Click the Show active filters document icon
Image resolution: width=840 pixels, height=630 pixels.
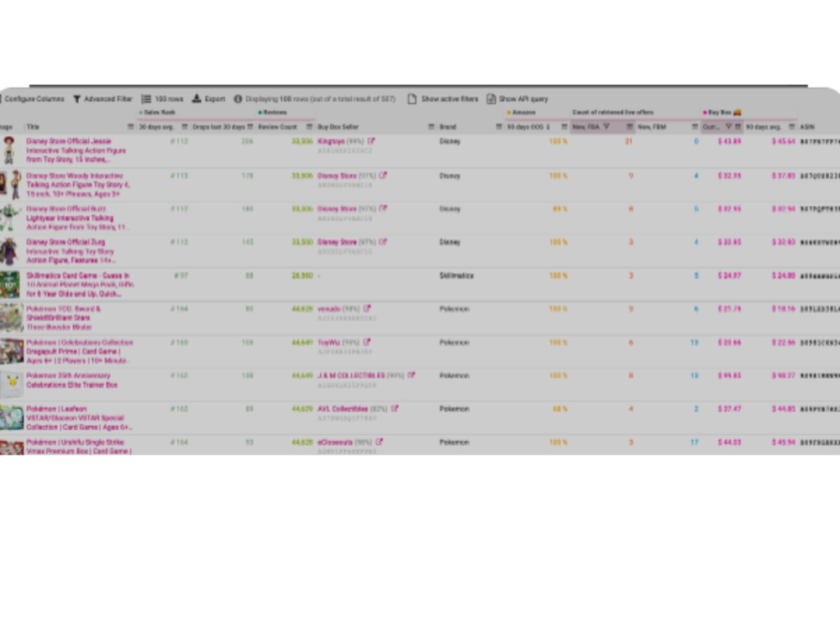pos(412,99)
